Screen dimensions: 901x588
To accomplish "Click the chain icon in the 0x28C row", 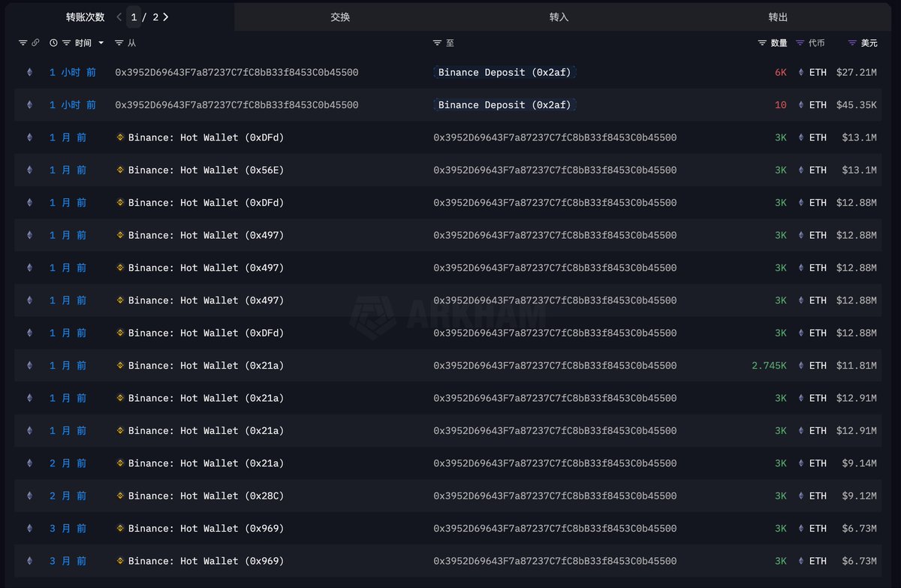I will click(x=30, y=496).
